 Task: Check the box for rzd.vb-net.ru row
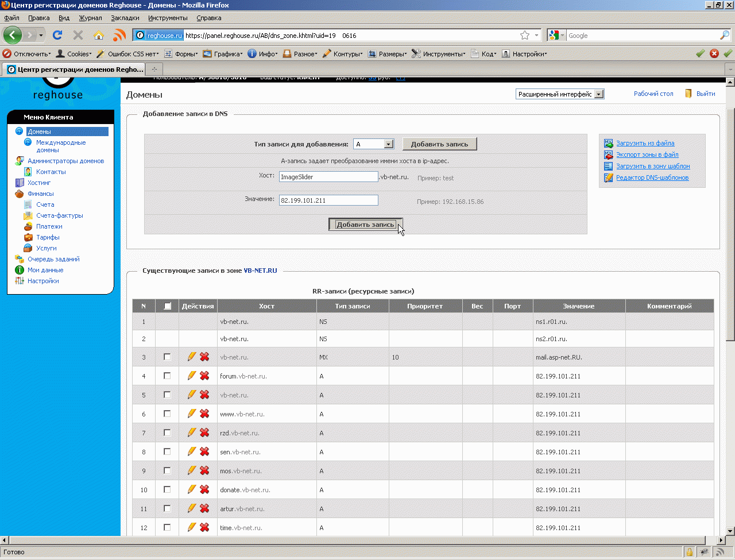point(167,432)
